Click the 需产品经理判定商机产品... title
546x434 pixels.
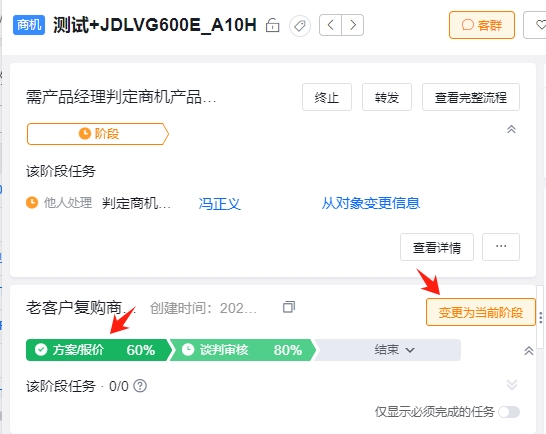pyautogui.click(x=121, y=97)
